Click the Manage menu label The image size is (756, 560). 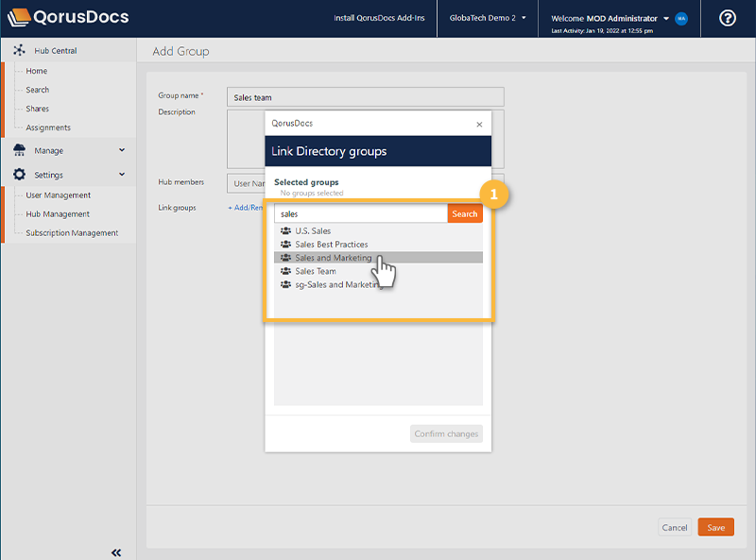[49, 151]
